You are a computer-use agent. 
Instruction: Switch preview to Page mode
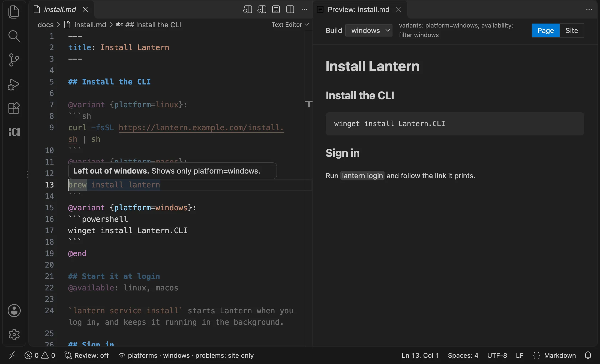[545, 31]
